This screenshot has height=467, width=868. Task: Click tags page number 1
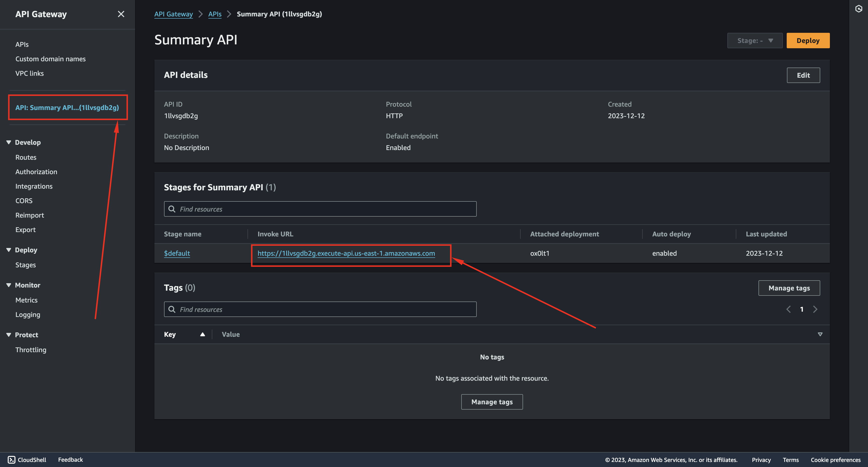[x=802, y=309]
